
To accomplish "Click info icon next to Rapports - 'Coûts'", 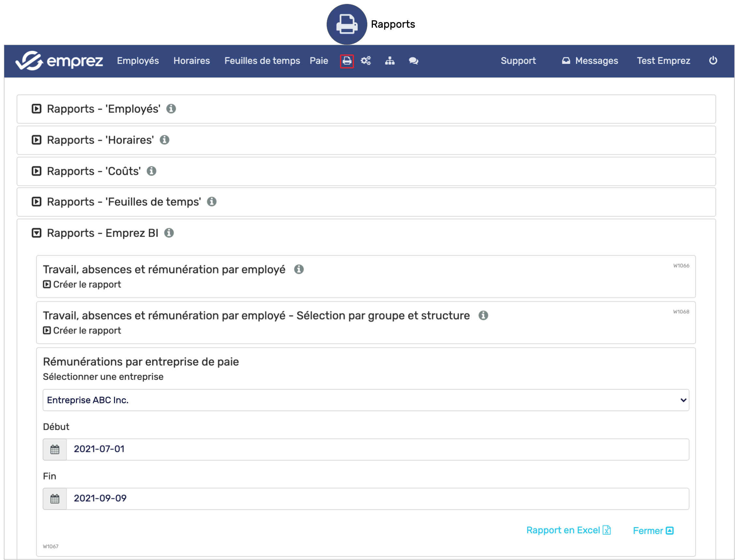I will coord(151,171).
